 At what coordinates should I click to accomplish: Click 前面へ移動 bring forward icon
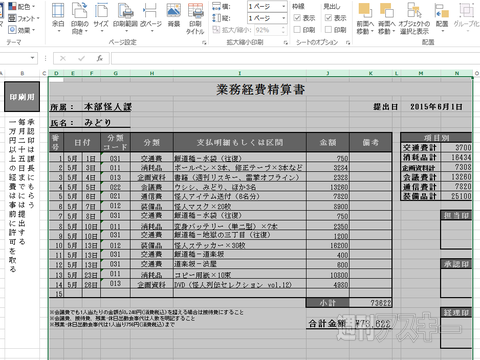(x=365, y=11)
